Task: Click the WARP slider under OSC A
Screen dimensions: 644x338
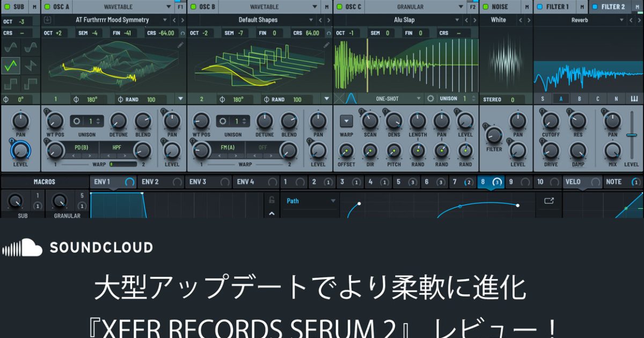Action: coord(125,163)
